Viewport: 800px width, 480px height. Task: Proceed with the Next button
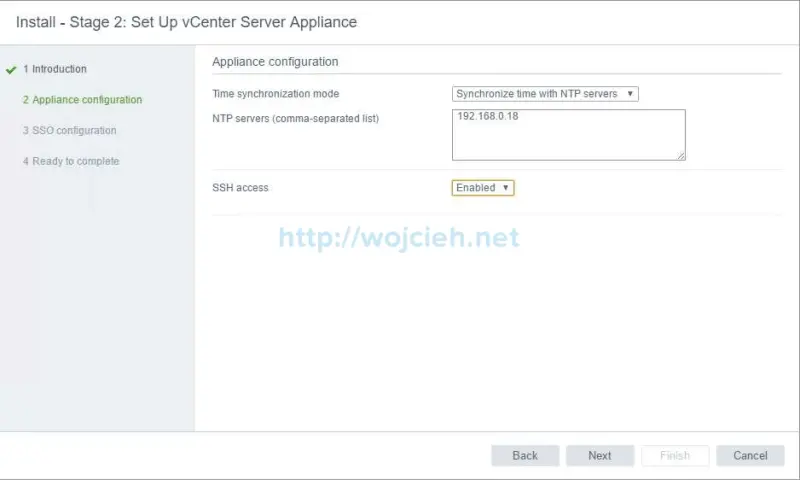coord(600,456)
